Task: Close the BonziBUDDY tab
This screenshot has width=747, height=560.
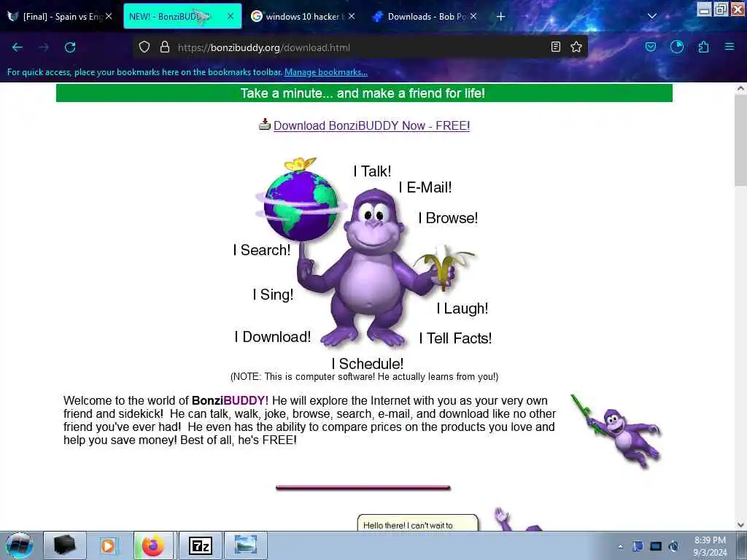Action: tap(230, 16)
